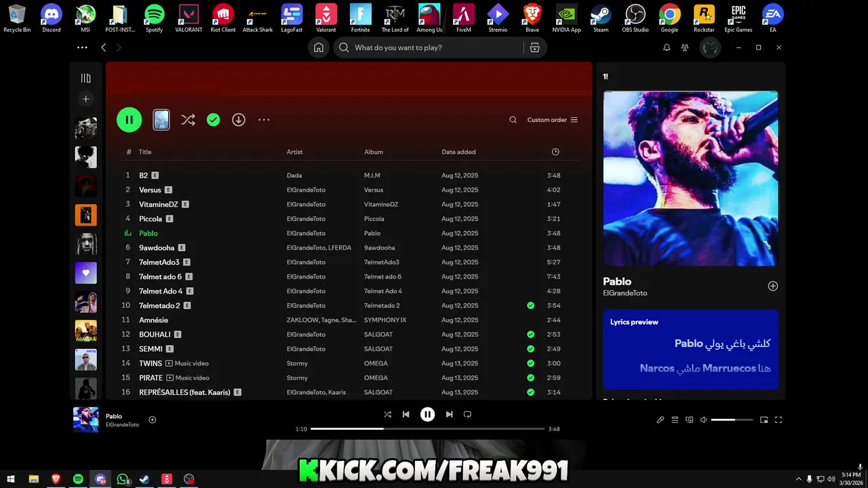This screenshot has width=868, height=488.
Task: Toggle repeat mode
Action: (x=467, y=414)
